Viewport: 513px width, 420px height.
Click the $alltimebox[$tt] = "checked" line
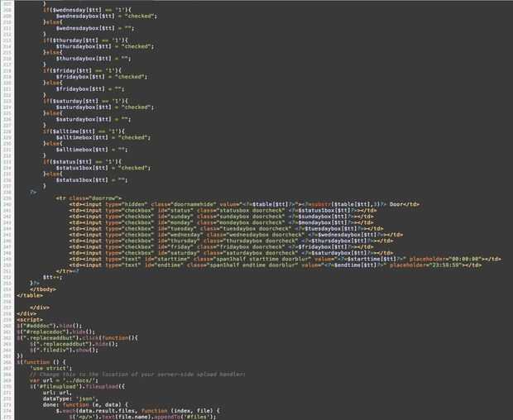103,137
